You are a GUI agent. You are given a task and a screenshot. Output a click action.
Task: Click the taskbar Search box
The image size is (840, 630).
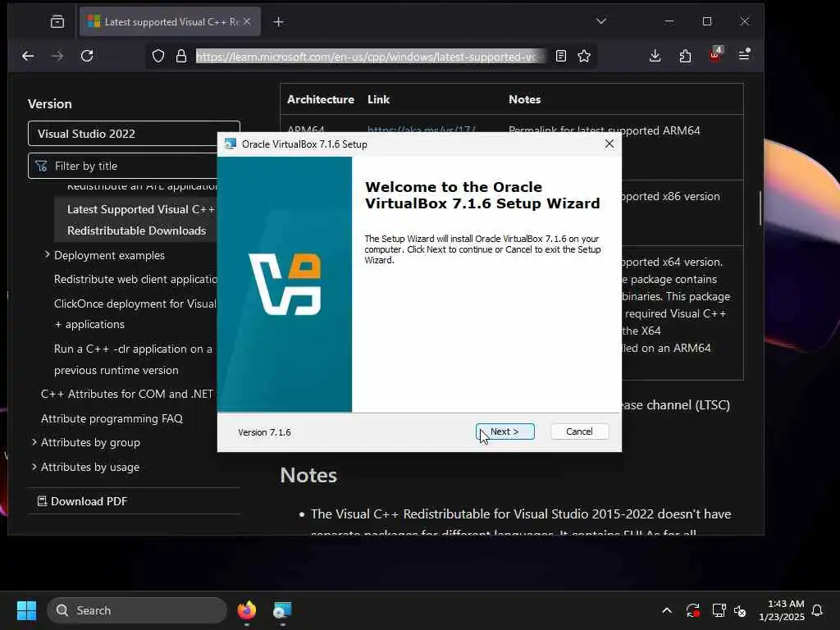[137, 610]
